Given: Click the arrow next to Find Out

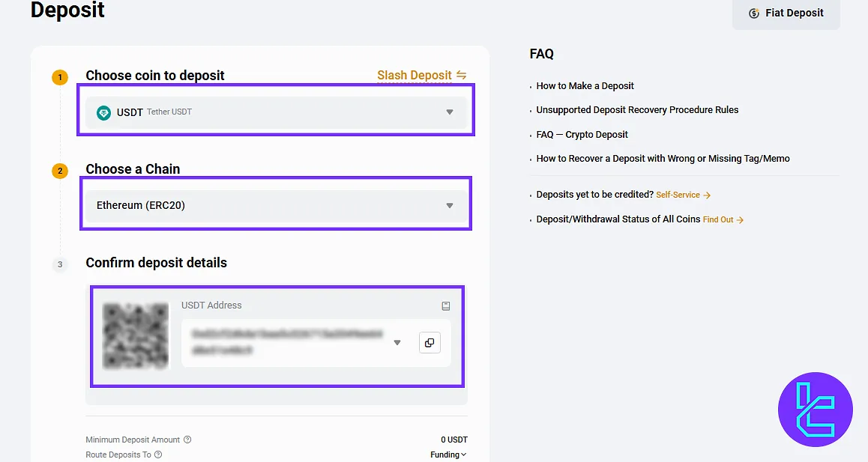Looking at the screenshot, I should click(x=740, y=220).
